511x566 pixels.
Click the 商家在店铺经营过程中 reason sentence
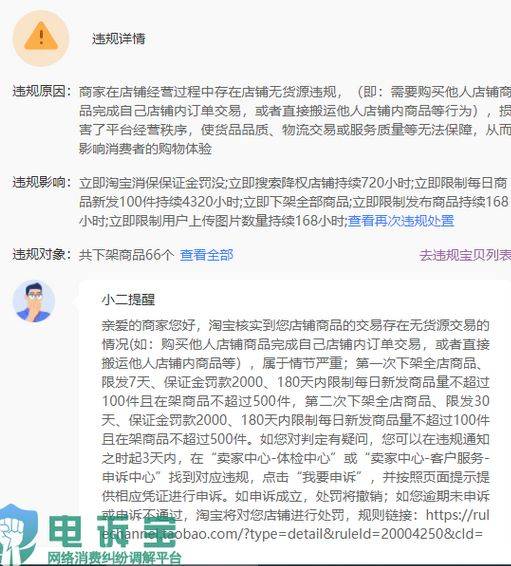point(211,92)
